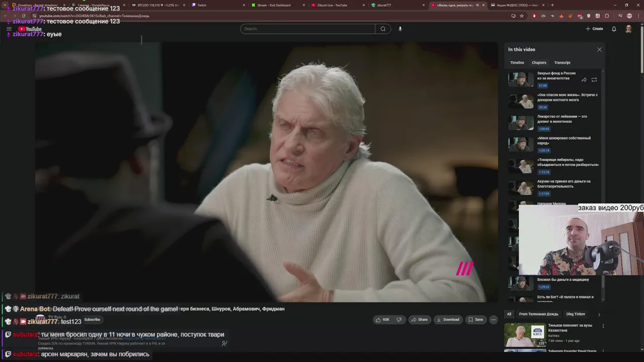644x362 pixels.
Task: Subscribe to the TV Rain channel
Action: 92,320
